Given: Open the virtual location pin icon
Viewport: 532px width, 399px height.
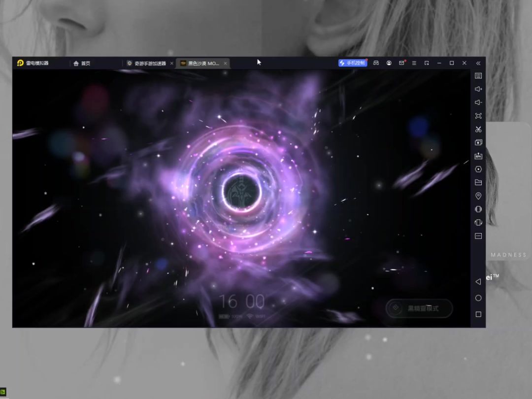Looking at the screenshot, I should click(478, 196).
